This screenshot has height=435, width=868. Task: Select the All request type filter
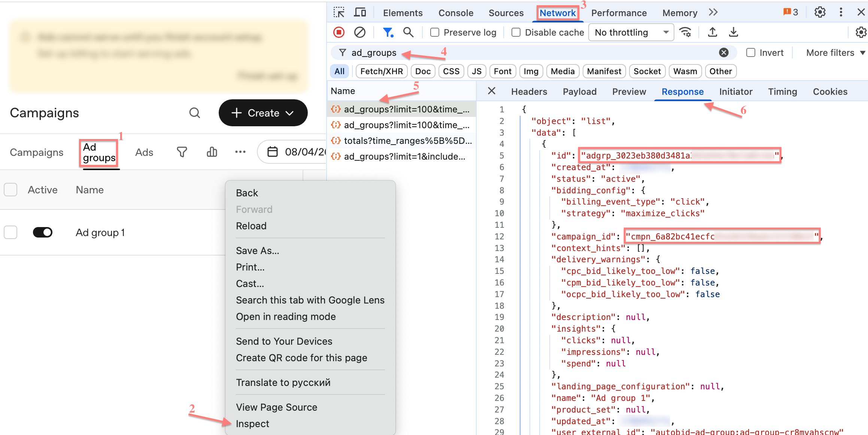coord(339,71)
